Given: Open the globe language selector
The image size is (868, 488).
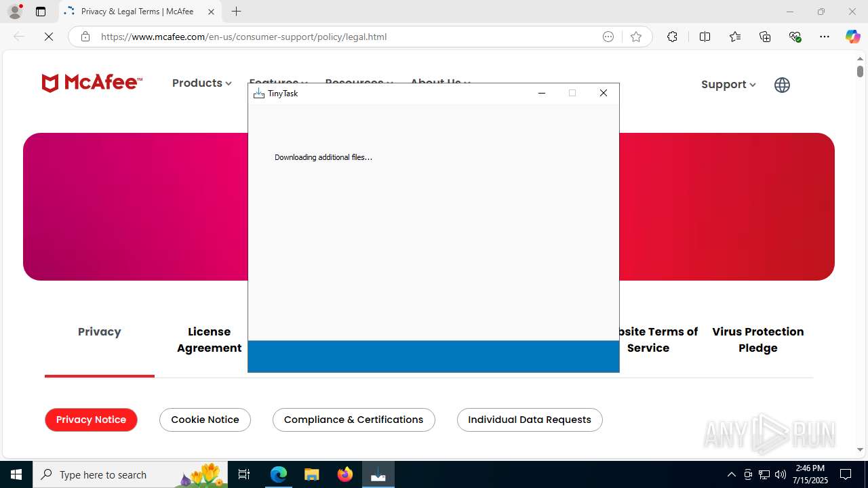Looking at the screenshot, I should 782,85.
